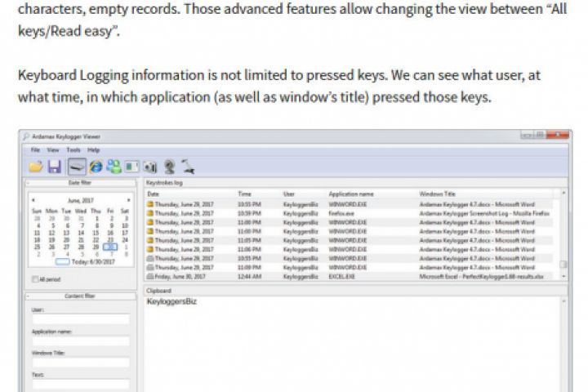The width and height of the screenshot is (588, 392).
Task: Open the Chat log people icon
Action: [114, 167]
